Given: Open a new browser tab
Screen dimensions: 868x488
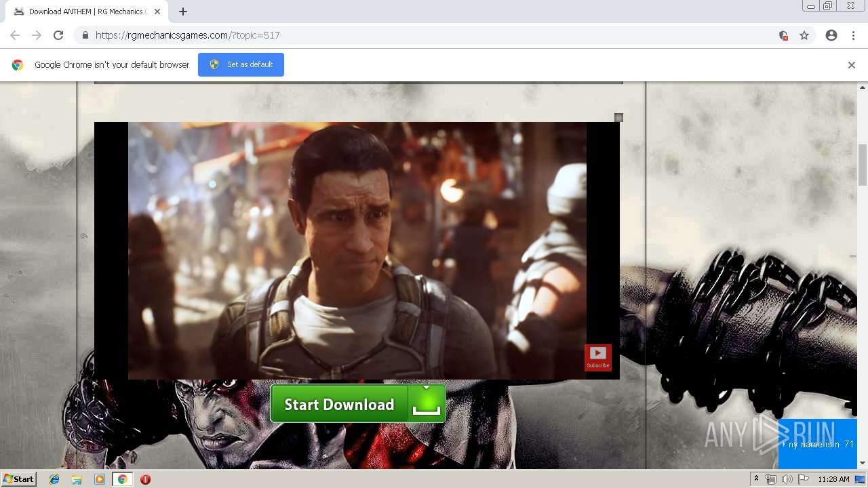Looking at the screenshot, I should click(183, 12).
